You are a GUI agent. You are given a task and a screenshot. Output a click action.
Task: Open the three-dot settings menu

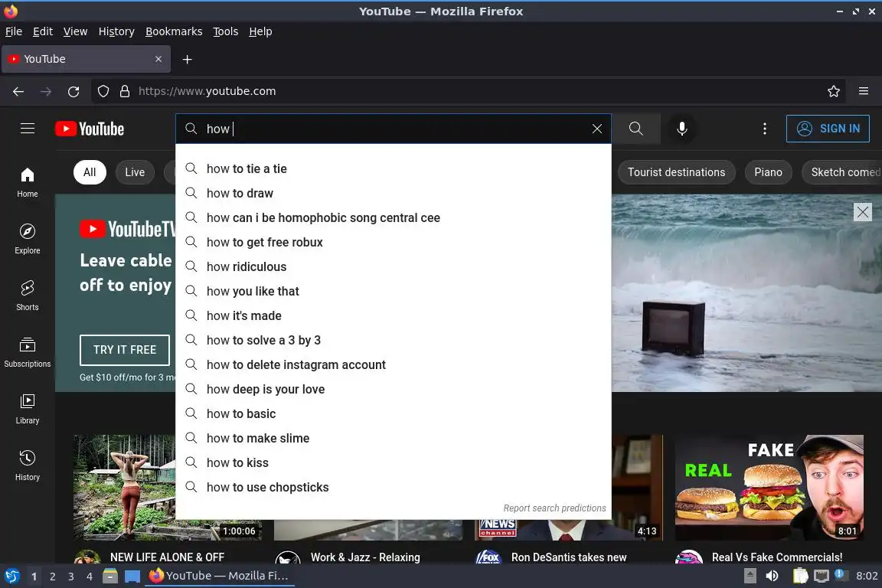(x=764, y=129)
